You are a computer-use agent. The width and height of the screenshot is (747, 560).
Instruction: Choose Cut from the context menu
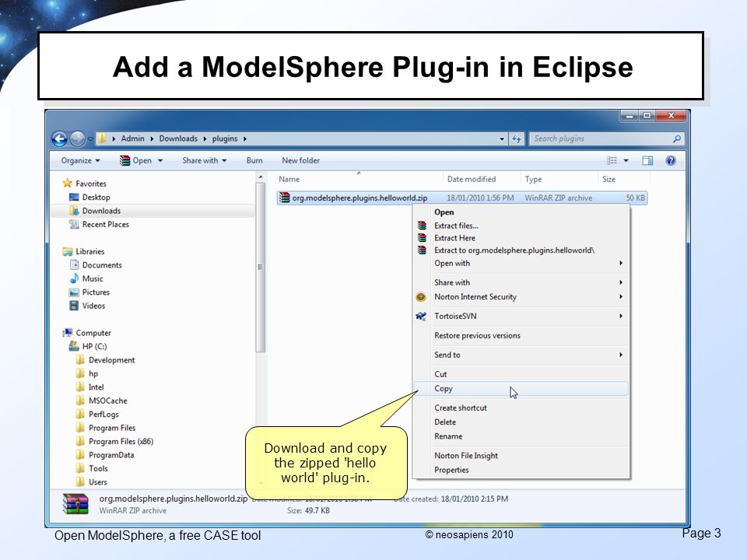(x=521, y=374)
